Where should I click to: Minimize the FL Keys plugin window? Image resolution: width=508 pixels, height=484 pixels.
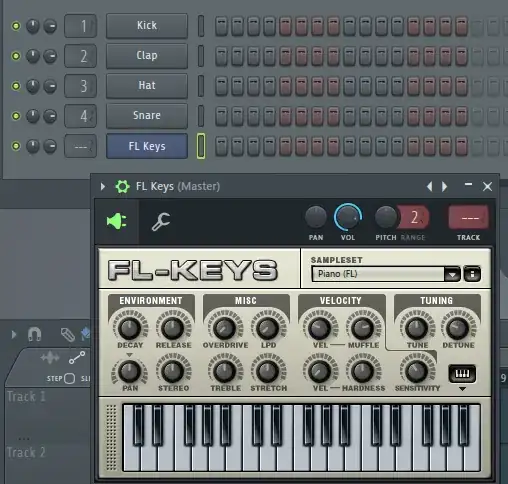tap(468, 184)
